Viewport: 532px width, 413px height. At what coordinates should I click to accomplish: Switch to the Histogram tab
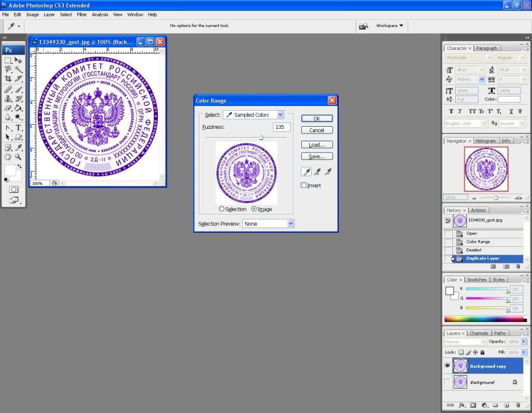click(485, 141)
